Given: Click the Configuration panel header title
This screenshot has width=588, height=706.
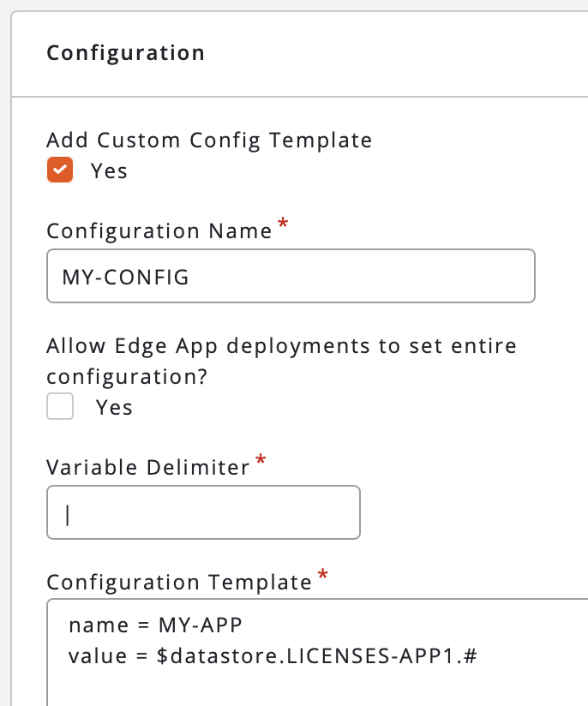Looking at the screenshot, I should click(x=125, y=53).
